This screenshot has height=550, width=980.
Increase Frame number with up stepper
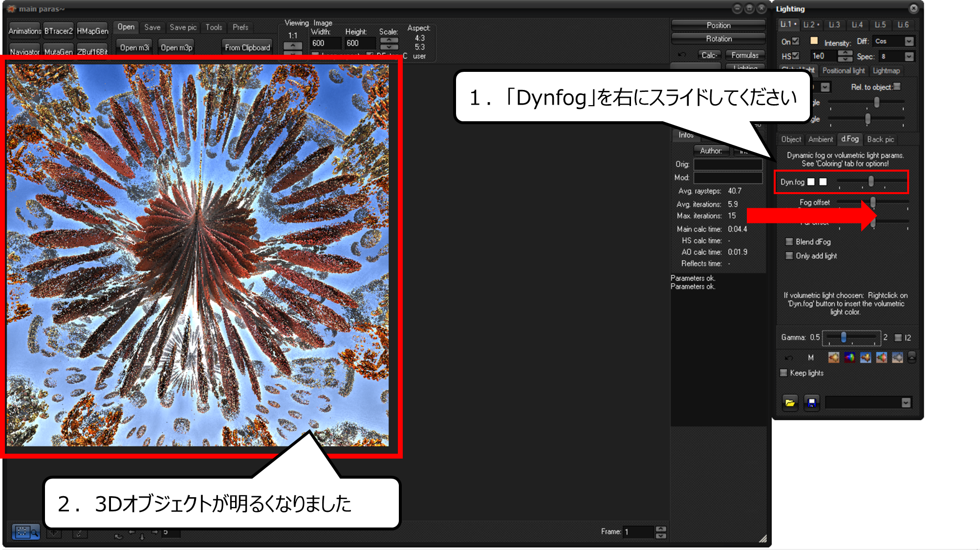(x=661, y=528)
